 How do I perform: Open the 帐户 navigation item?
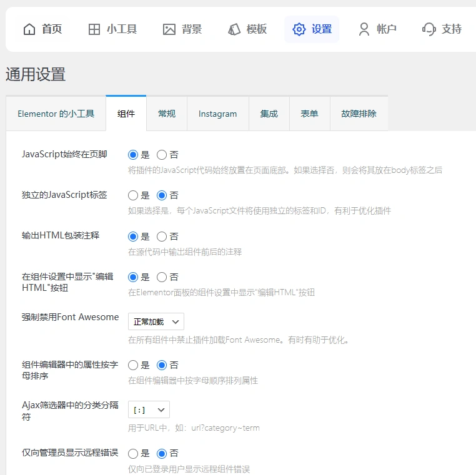(x=378, y=29)
